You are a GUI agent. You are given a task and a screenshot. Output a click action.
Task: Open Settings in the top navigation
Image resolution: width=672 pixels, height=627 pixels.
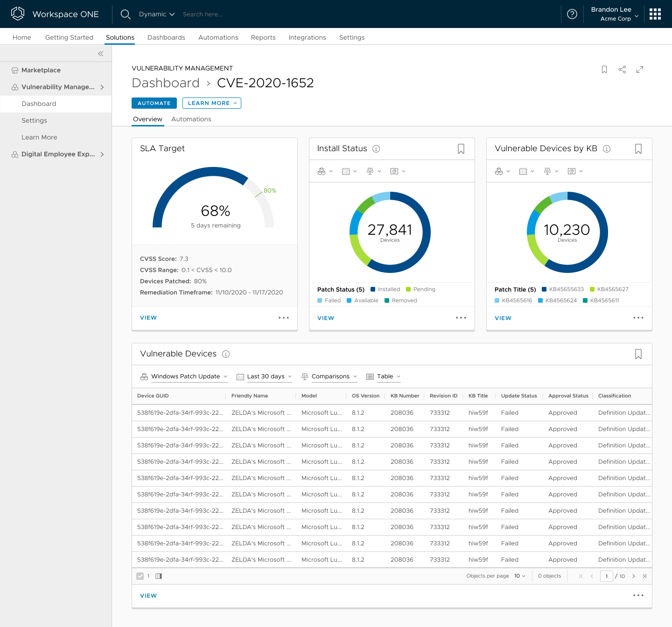[x=352, y=37]
